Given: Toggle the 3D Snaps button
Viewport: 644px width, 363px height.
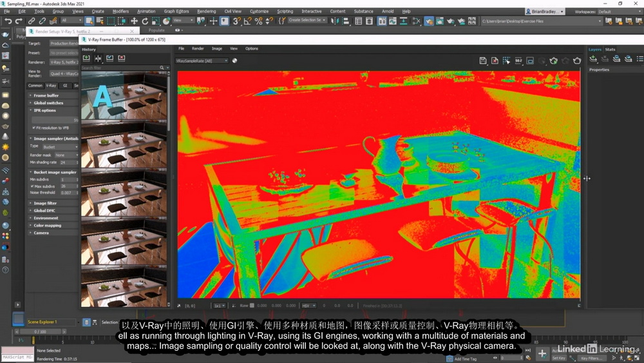Looking at the screenshot, I should point(236,21).
